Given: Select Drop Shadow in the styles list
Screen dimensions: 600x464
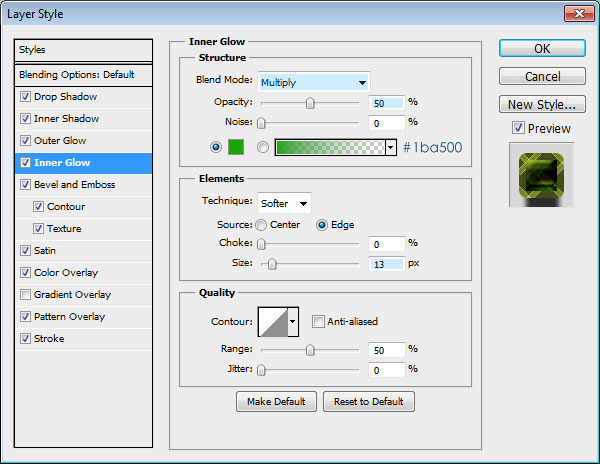Looking at the screenshot, I should point(67,97).
